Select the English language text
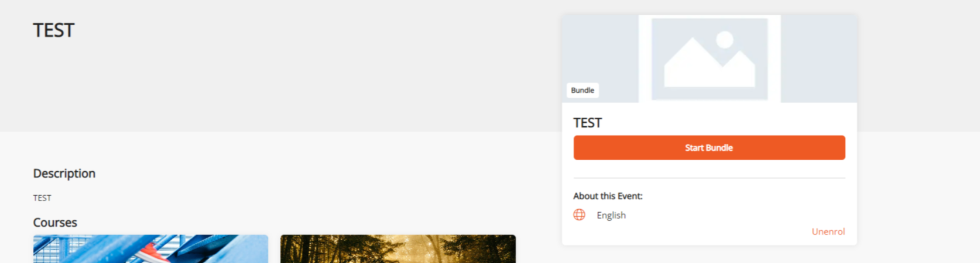Screen dimensions: 980x263 (x=611, y=215)
